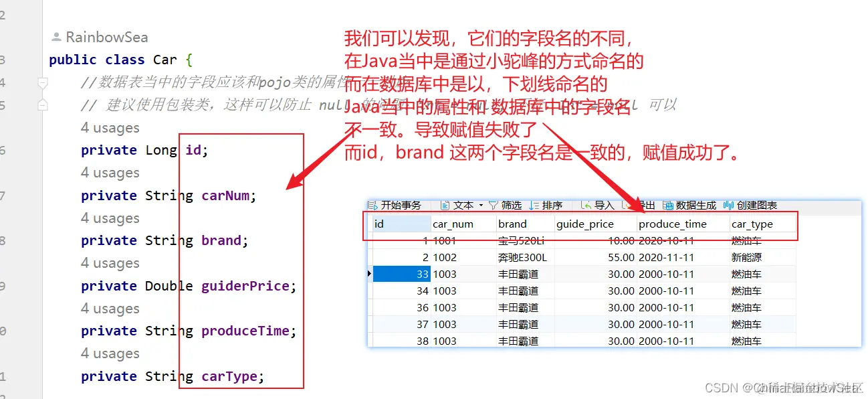
Task: Click the 开始事务 begin transaction button
Action: pos(395,206)
